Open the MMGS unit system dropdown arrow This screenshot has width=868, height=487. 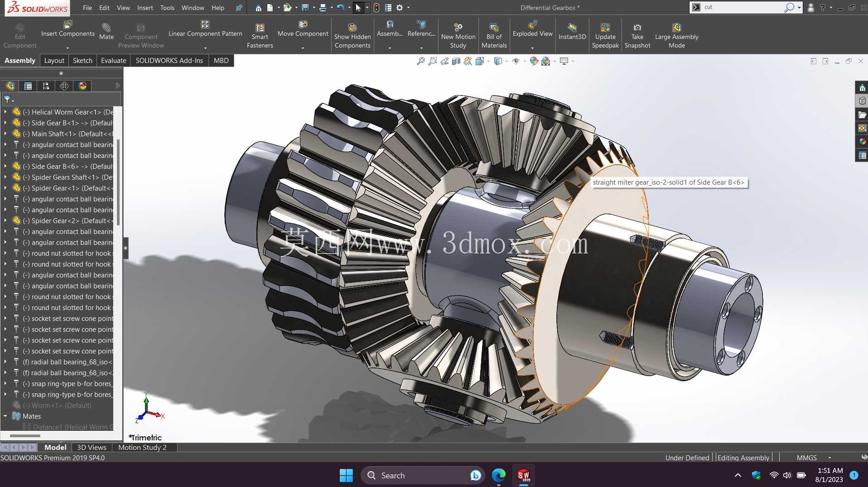coord(829,458)
